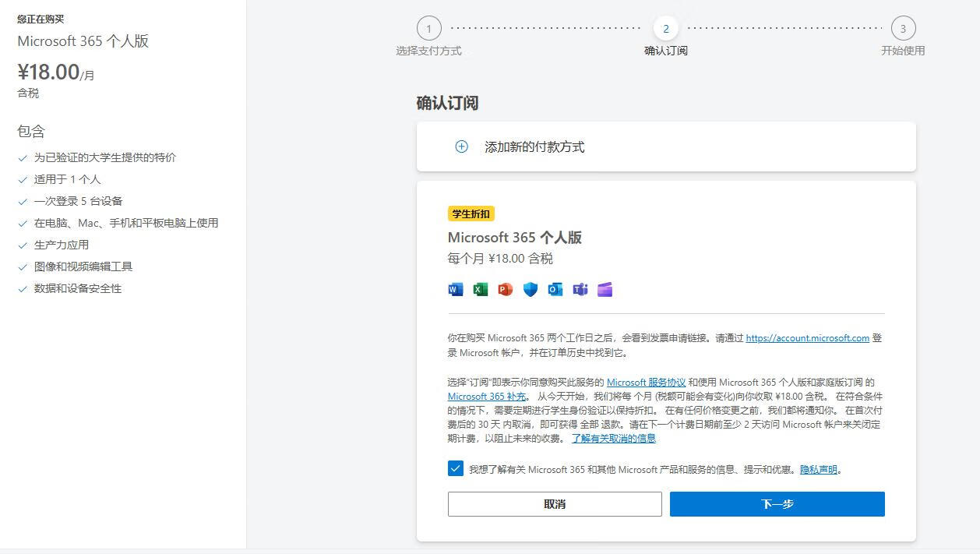The height and width of the screenshot is (554, 980).
Task: Click the Outlook app icon
Action: (x=555, y=290)
